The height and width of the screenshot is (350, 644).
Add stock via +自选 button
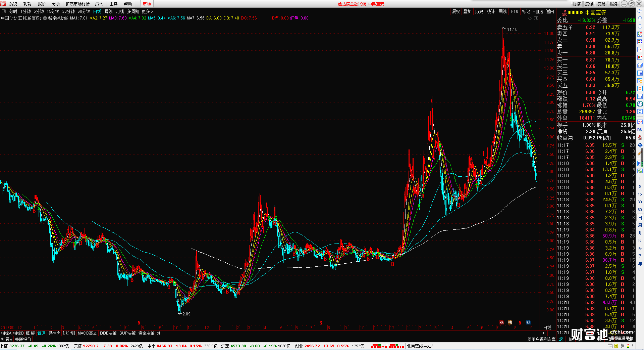tap(538, 11)
